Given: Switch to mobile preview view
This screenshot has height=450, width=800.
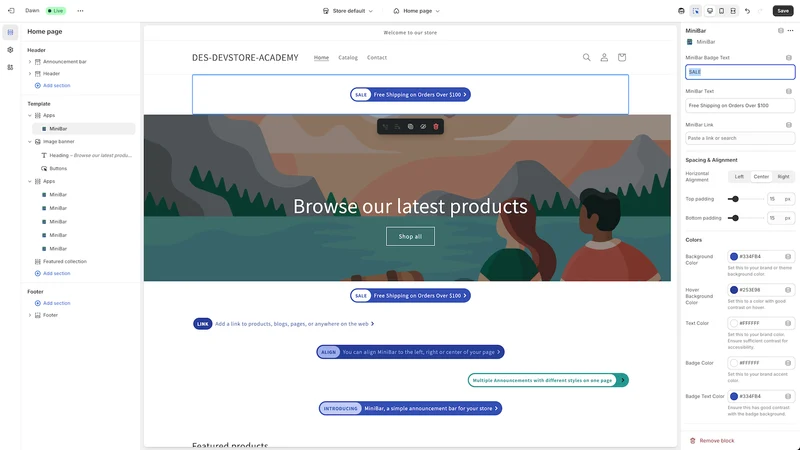Looking at the screenshot, I should coord(721,11).
